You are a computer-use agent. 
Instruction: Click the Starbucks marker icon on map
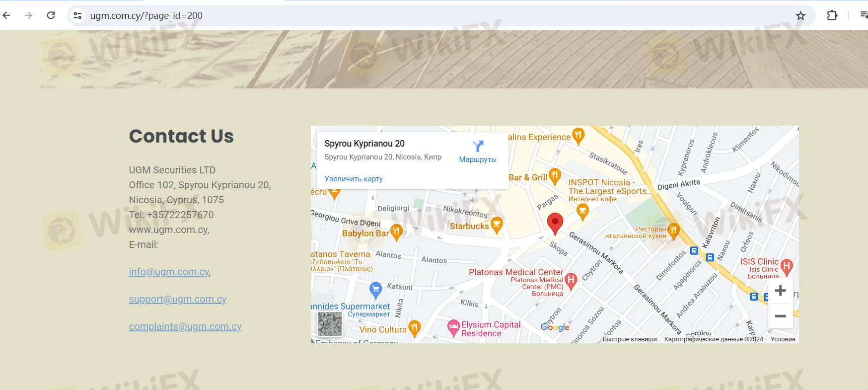pos(497,225)
